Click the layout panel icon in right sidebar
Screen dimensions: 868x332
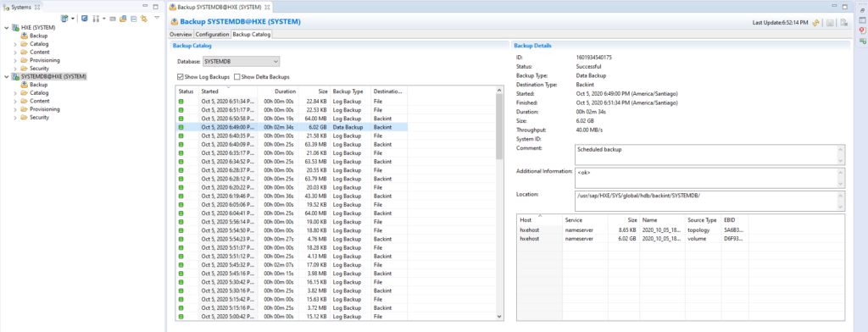[862, 20]
